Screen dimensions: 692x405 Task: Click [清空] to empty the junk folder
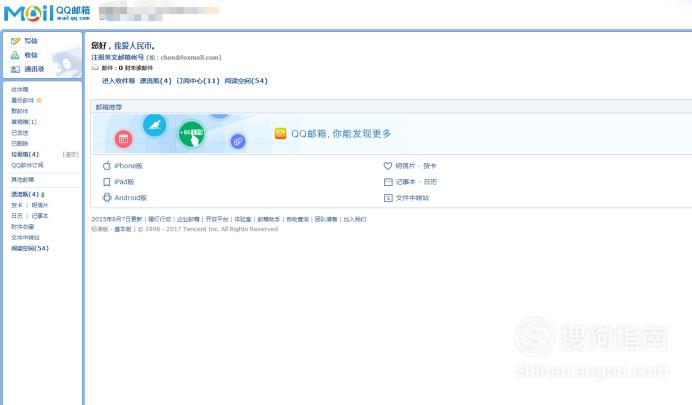pos(70,154)
